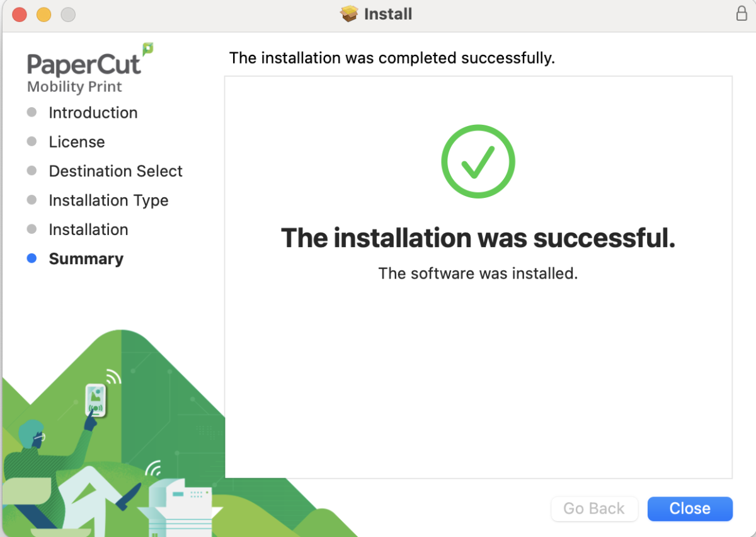The height and width of the screenshot is (537, 756).
Task: Click "The installation was successful." heading
Action: (478, 238)
